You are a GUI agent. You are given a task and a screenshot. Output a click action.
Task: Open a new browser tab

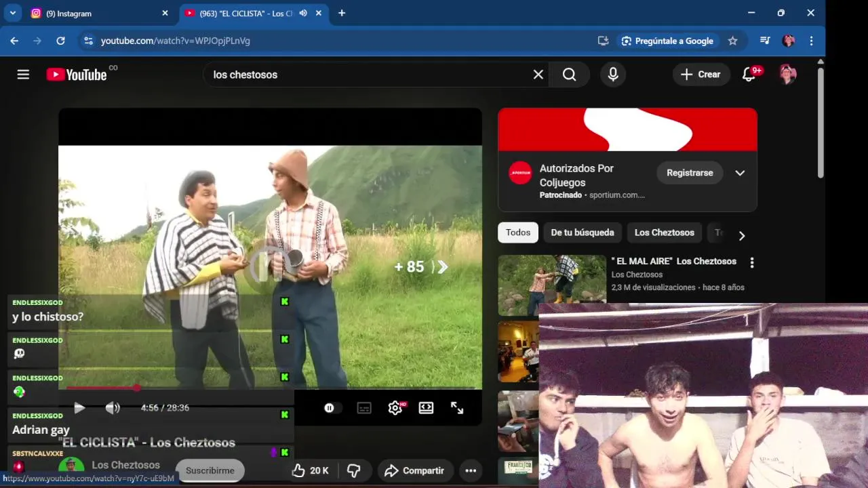tap(342, 13)
